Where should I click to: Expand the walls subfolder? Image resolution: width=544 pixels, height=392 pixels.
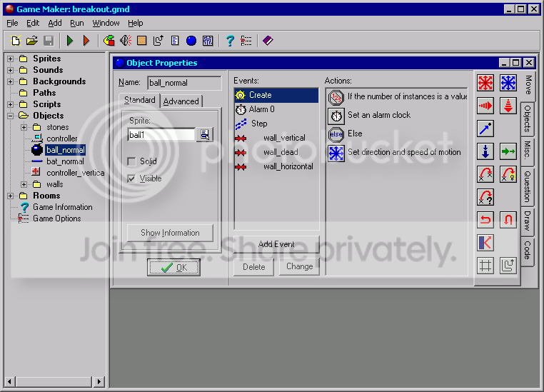[x=24, y=184]
